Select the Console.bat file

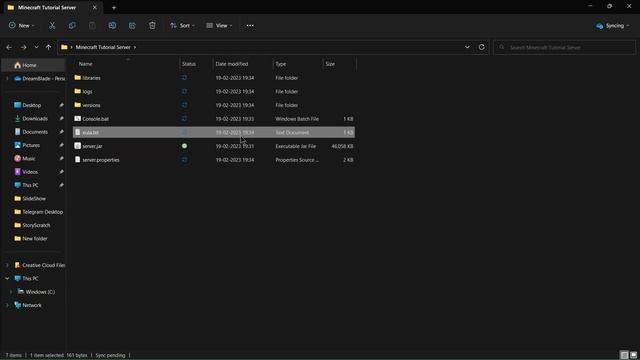coord(214,119)
